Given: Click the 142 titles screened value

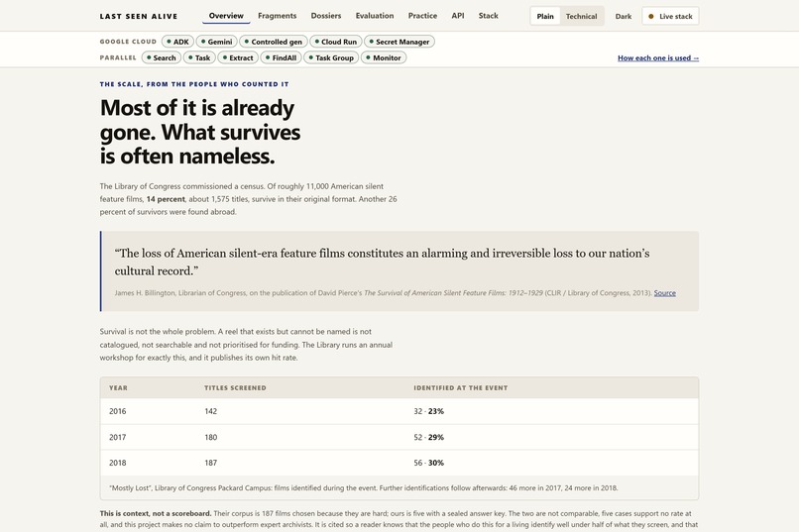Looking at the screenshot, I should coord(210,411).
